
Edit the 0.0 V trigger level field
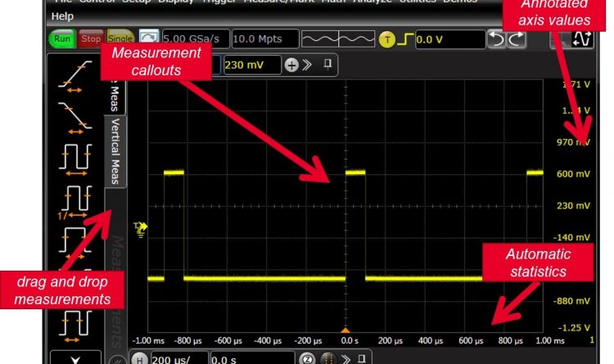[x=450, y=39]
